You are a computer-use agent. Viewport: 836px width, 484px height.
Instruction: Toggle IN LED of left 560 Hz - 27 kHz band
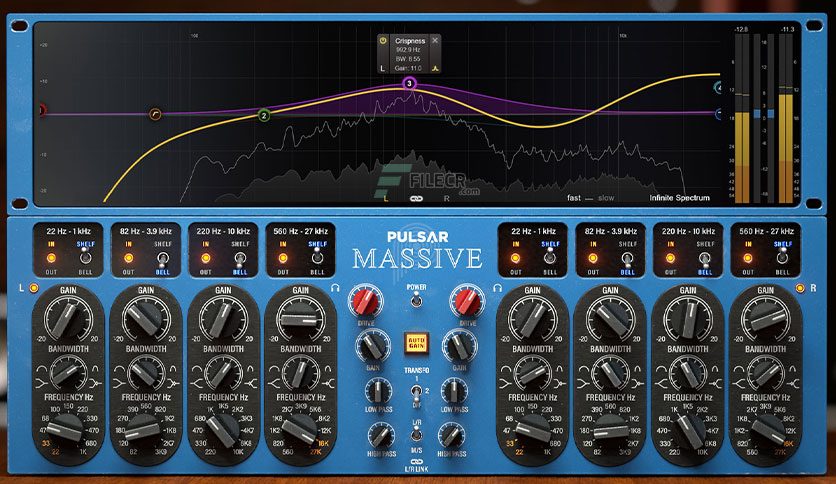click(x=283, y=258)
